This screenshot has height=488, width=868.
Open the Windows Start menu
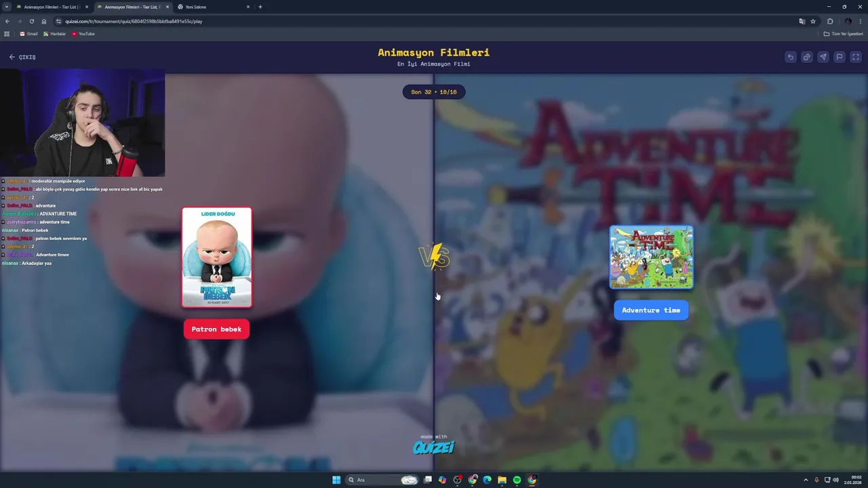tap(336, 480)
